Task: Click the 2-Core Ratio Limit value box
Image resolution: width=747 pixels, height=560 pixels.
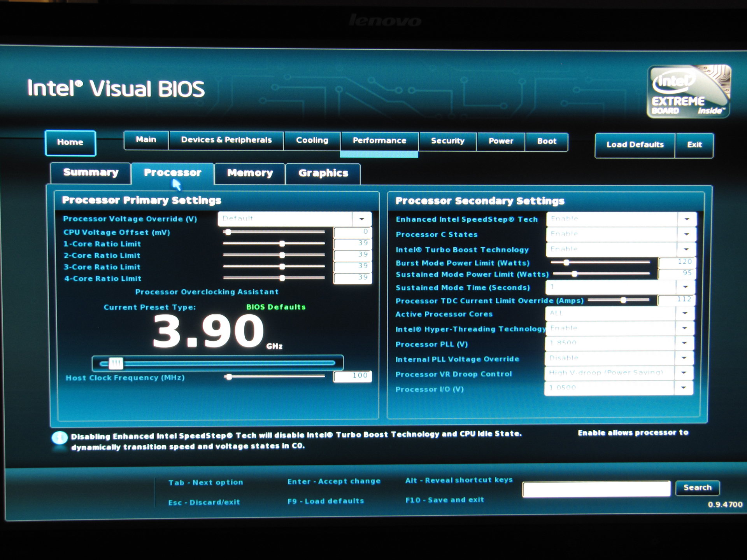Action: 352,255
